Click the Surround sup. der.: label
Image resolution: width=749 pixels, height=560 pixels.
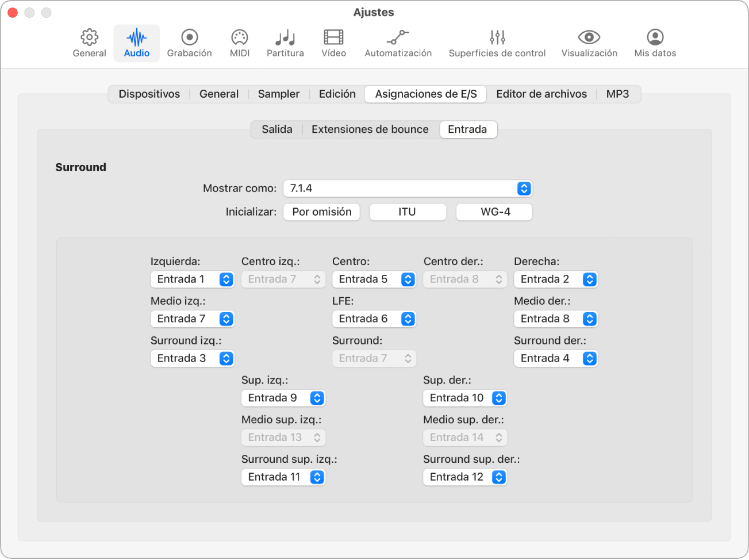point(471,459)
